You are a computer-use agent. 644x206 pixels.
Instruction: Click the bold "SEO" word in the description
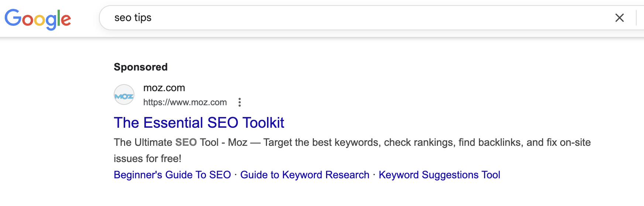click(x=186, y=142)
